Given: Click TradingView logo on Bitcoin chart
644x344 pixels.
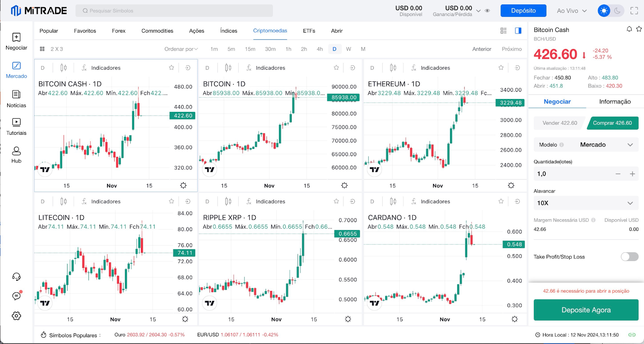Looking at the screenshot, I should 209,169.
